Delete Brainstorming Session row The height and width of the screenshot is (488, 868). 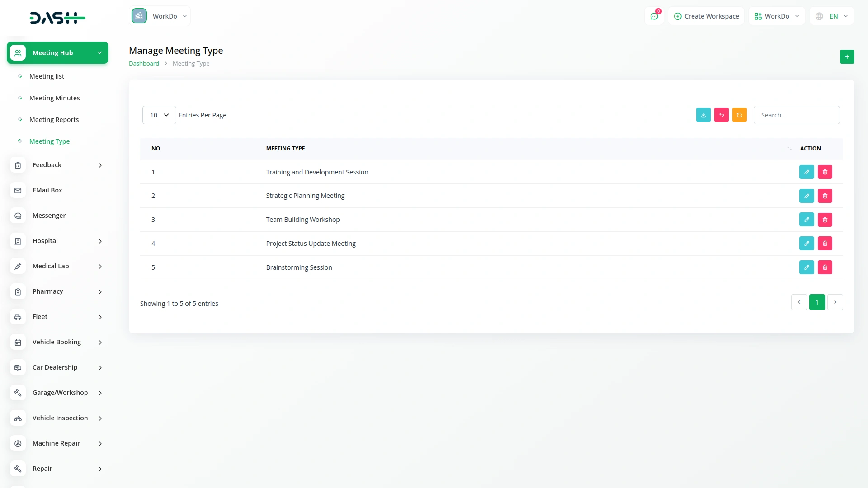825,267
